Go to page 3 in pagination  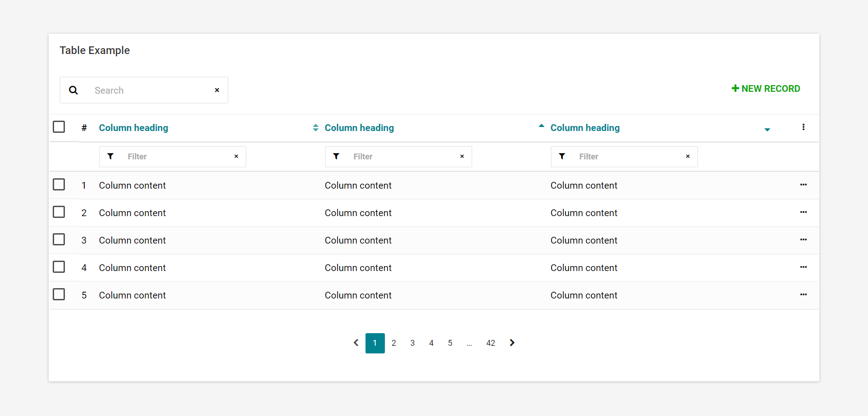pos(412,343)
